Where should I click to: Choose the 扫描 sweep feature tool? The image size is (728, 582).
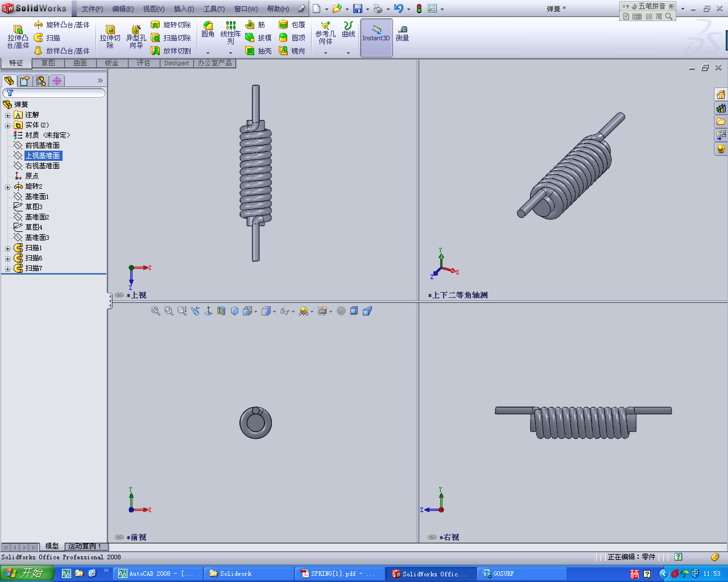click(x=47, y=38)
